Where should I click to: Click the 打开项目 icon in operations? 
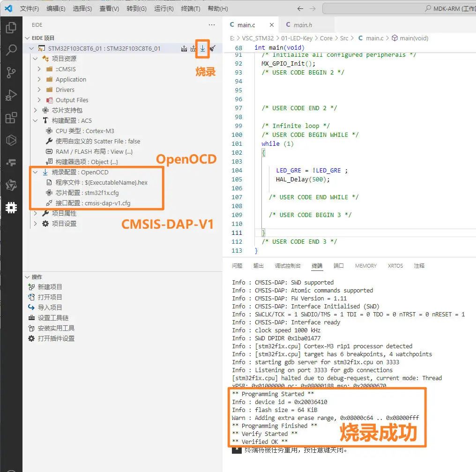pos(31,297)
